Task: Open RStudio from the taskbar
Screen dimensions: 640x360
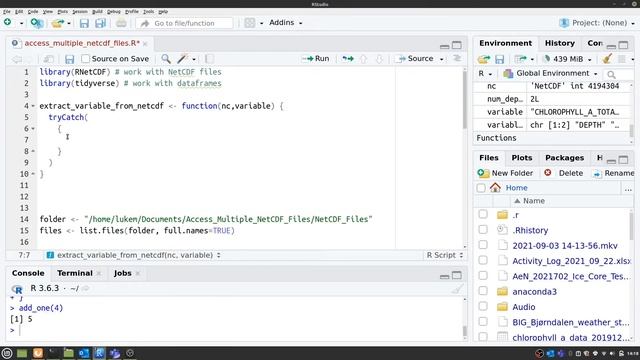Action: coord(99,353)
